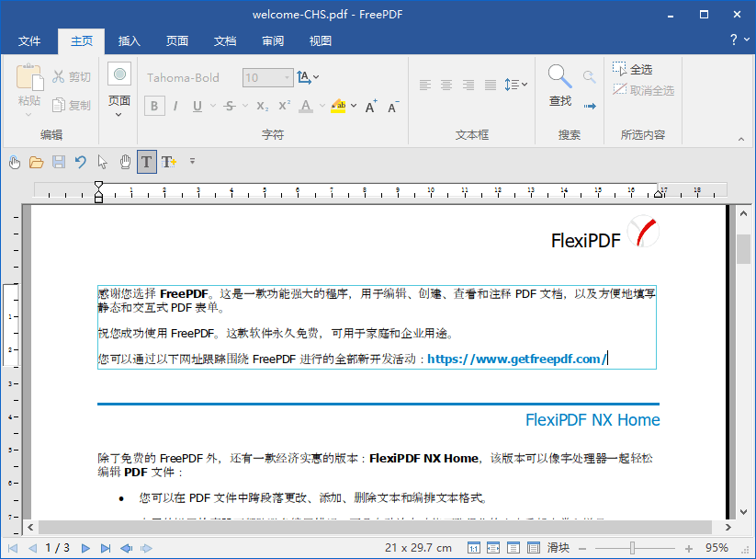Click the Find (查找) magnifier button
This screenshot has height=559, width=756.
(559, 85)
